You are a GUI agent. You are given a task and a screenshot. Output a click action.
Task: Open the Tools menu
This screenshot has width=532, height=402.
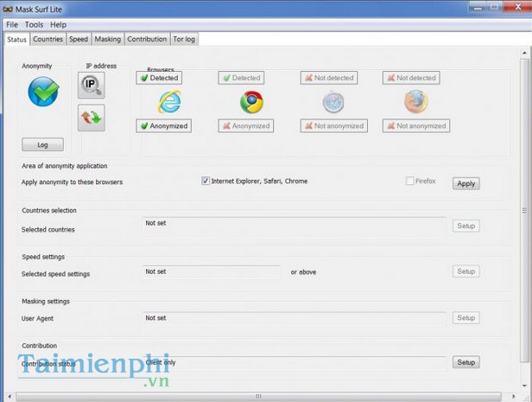34,25
